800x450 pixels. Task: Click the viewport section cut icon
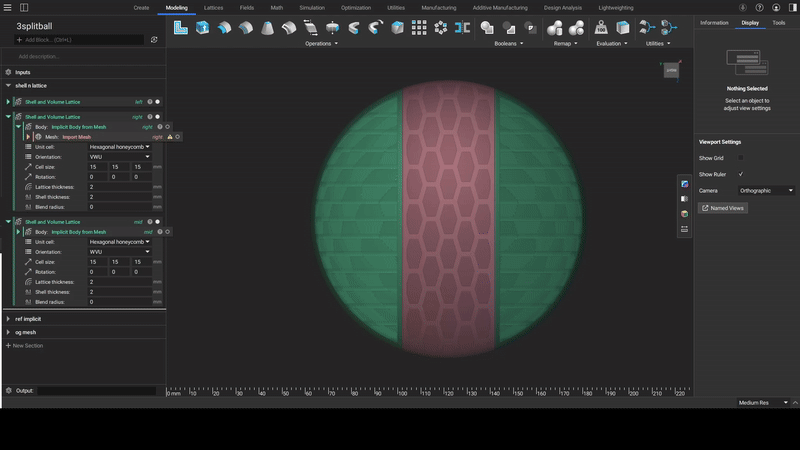[x=685, y=199]
